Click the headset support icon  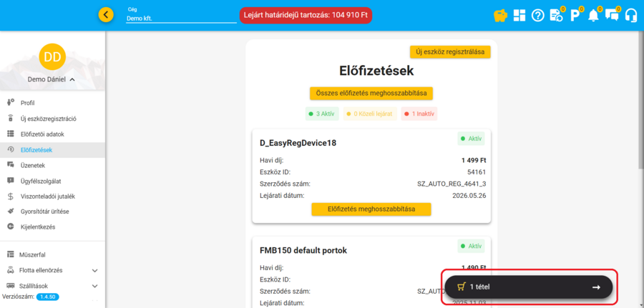[630, 15]
